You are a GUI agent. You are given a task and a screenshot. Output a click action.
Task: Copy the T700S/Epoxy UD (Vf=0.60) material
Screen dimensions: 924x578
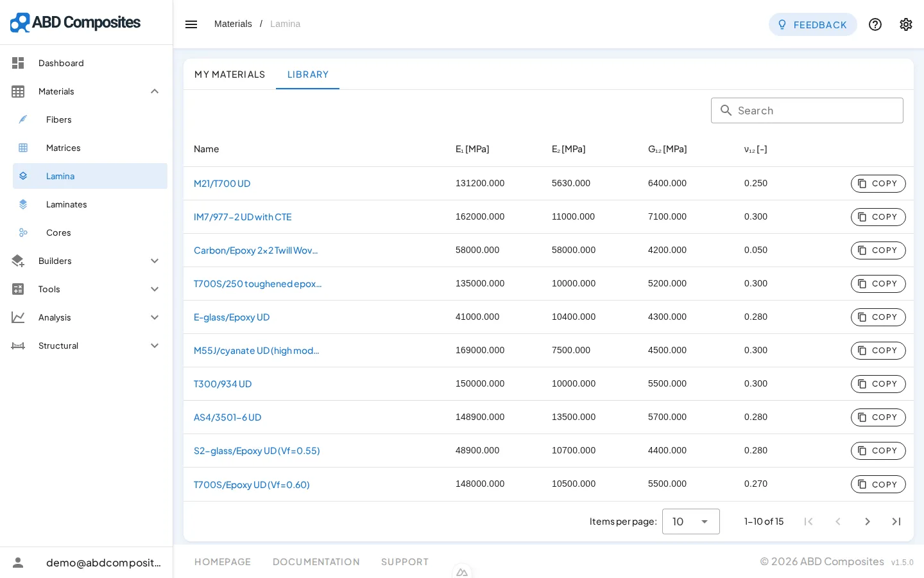point(878,484)
